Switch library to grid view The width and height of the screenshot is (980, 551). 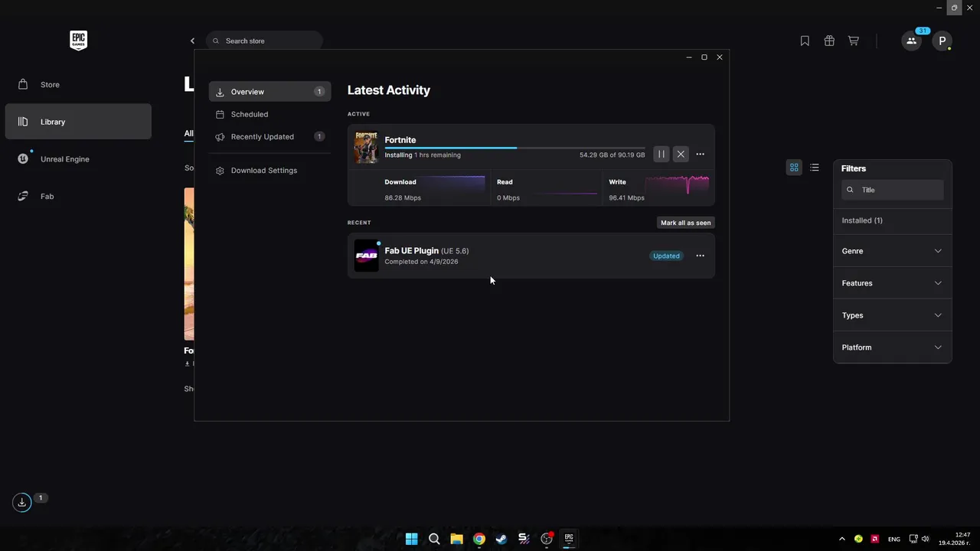(794, 168)
